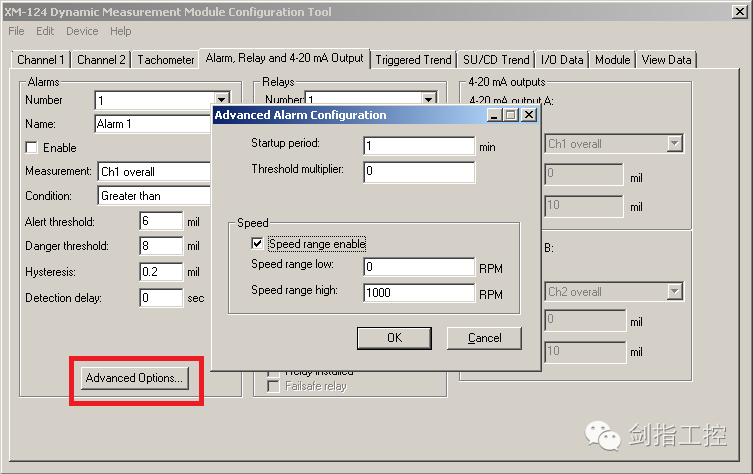753x474 pixels.
Task: Uncheck Speed range enable checkbox
Action: pyautogui.click(x=257, y=243)
